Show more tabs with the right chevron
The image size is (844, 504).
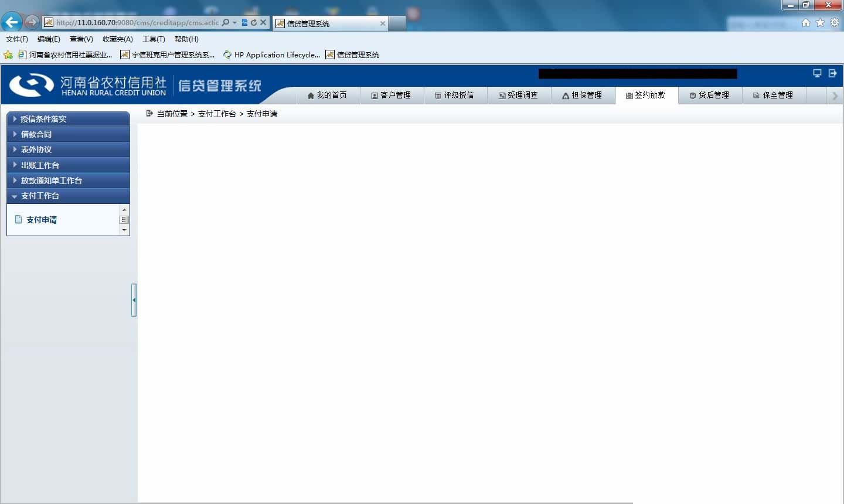click(835, 96)
